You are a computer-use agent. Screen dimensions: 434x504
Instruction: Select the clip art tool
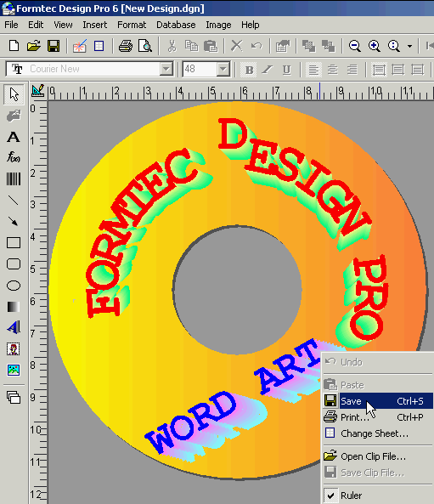[x=14, y=348]
